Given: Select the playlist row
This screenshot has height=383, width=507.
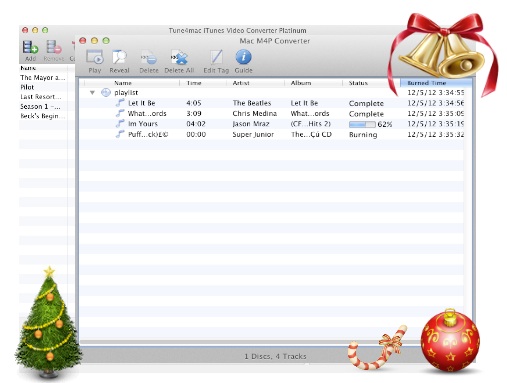Looking at the screenshot, I should click(271, 93).
